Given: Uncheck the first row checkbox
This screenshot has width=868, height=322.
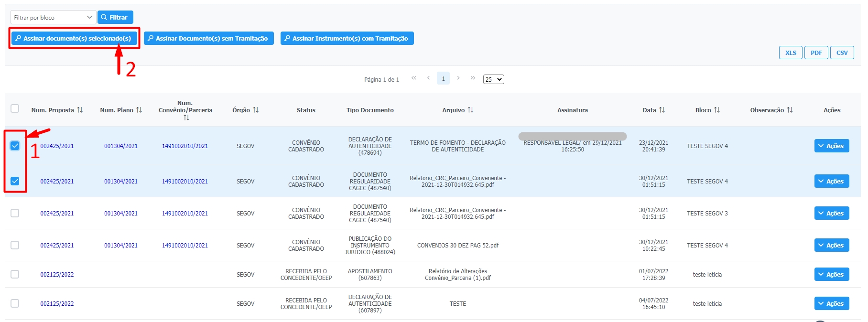Looking at the screenshot, I should pyautogui.click(x=15, y=146).
